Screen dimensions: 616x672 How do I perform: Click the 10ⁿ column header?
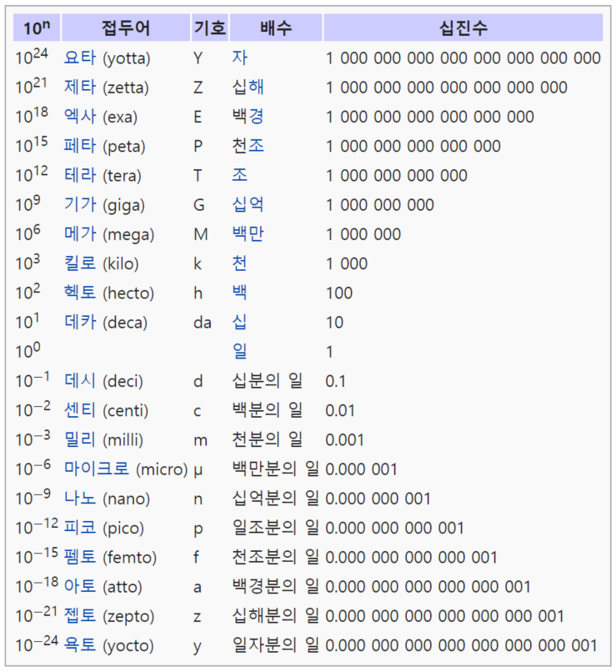[37, 28]
